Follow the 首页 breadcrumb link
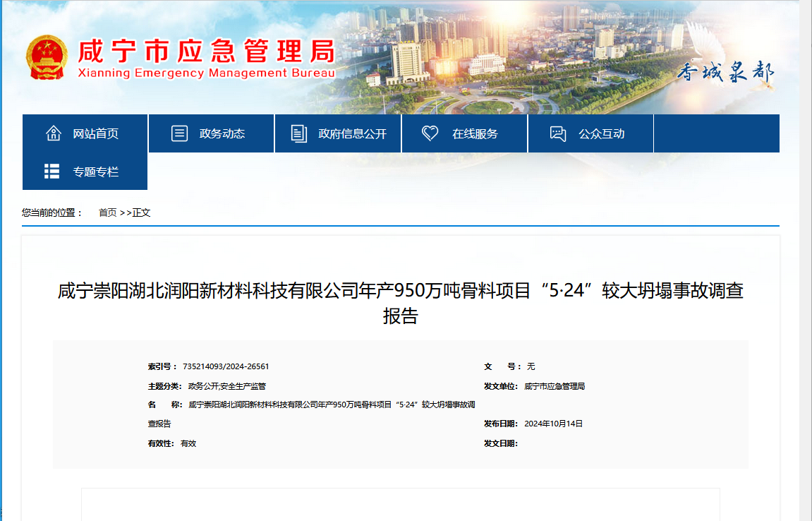The width and height of the screenshot is (812, 521). pos(107,212)
